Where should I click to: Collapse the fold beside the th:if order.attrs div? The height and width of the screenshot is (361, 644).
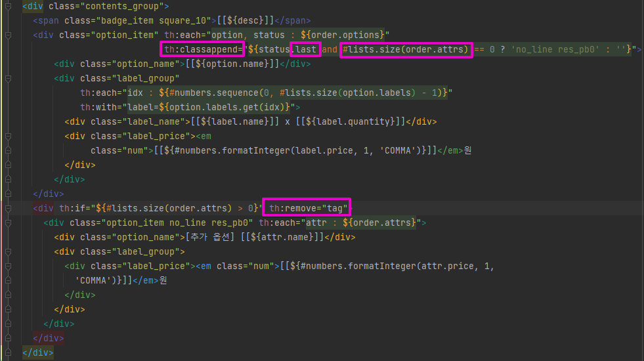coord(8,209)
